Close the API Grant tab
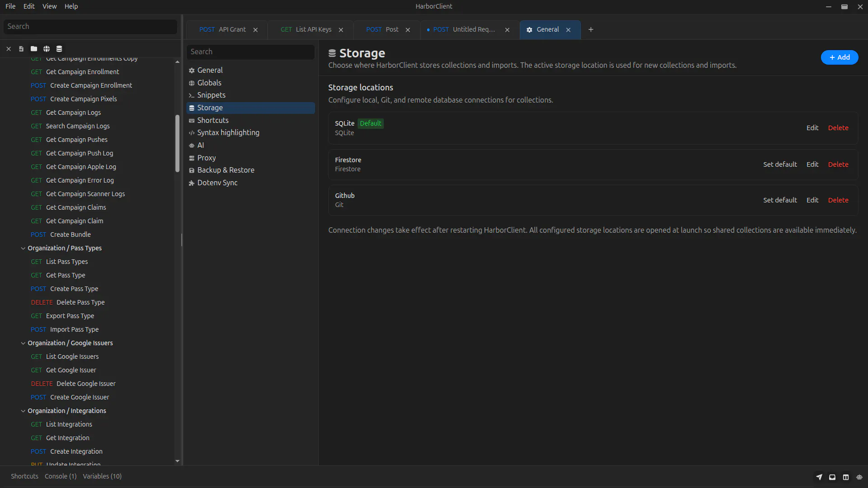 (255, 30)
